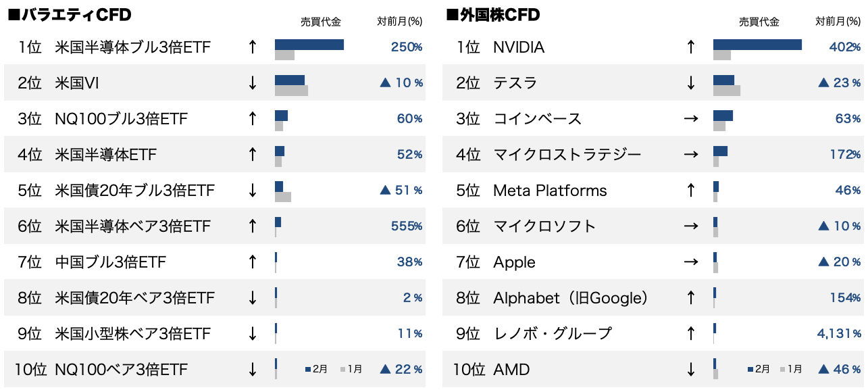Click the right arrow beside Apple
The height and width of the screenshot is (392, 868).
tap(690, 262)
